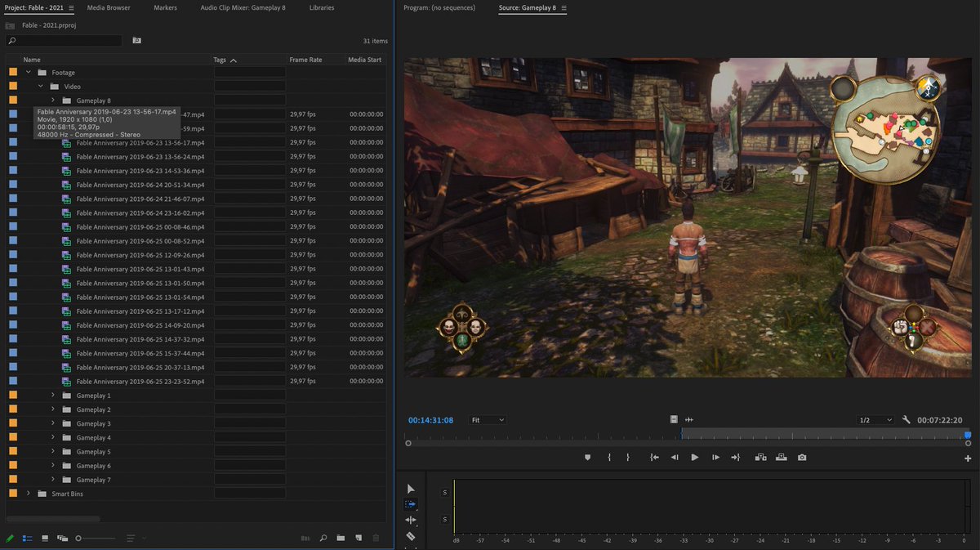
Task: Click in the Project panel search field
Action: pyautogui.click(x=64, y=40)
